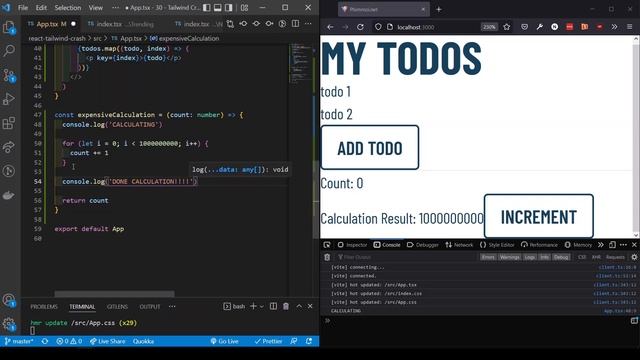Viewport: 640px width, 360px height.
Task: Click the 230% zoom level indicator
Action: tap(489, 27)
